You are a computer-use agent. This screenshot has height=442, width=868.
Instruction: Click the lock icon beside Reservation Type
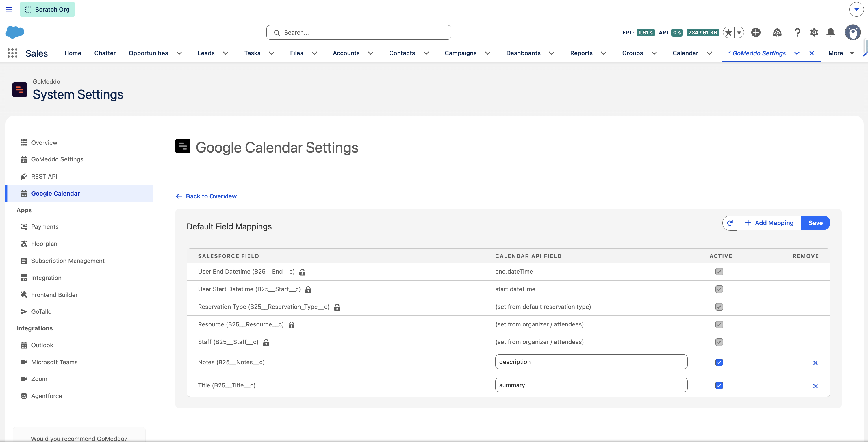pyautogui.click(x=337, y=307)
